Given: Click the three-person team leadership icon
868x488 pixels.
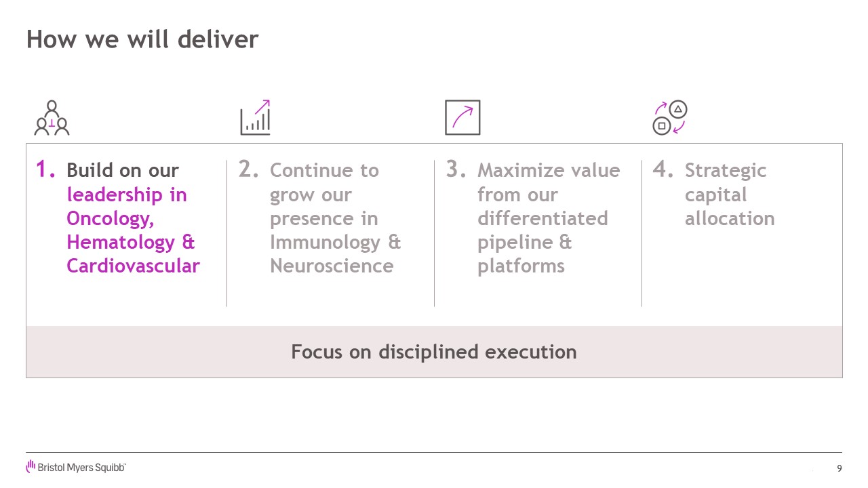Looking at the screenshot, I should [x=52, y=118].
